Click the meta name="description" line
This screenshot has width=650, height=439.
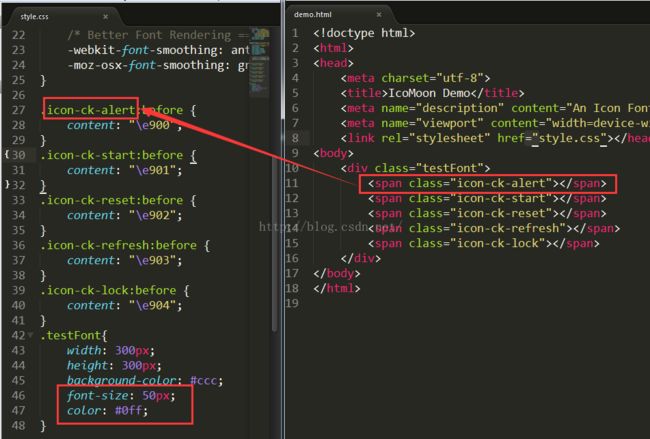click(495, 108)
